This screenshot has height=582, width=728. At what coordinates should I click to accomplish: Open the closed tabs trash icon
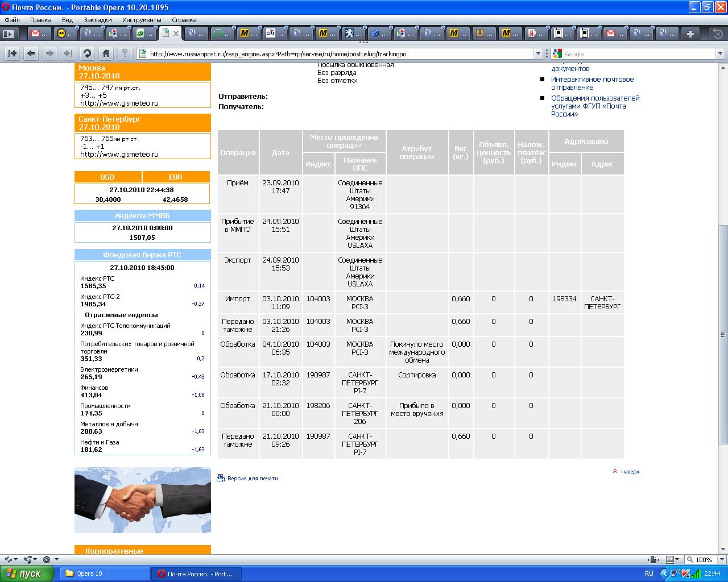pyautogui.click(x=718, y=34)
